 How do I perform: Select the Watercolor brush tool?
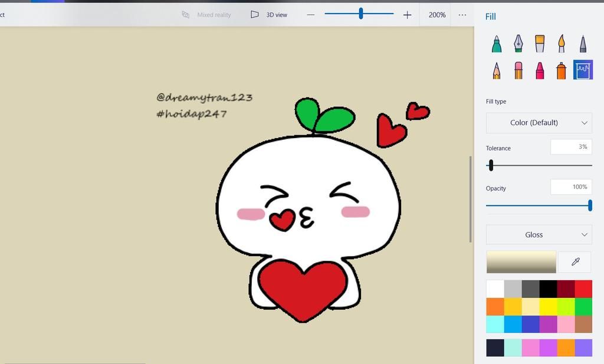[x=562, y=44]
